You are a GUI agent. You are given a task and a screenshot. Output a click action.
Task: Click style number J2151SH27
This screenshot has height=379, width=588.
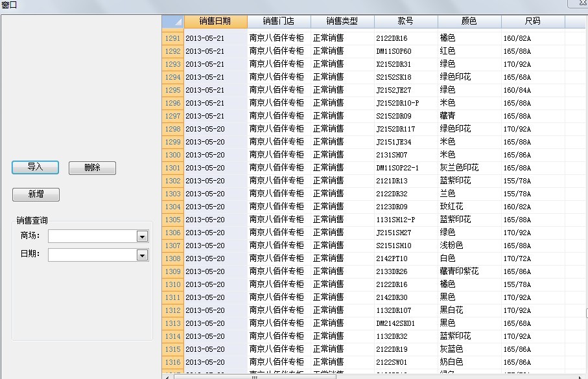pos(394,233)
